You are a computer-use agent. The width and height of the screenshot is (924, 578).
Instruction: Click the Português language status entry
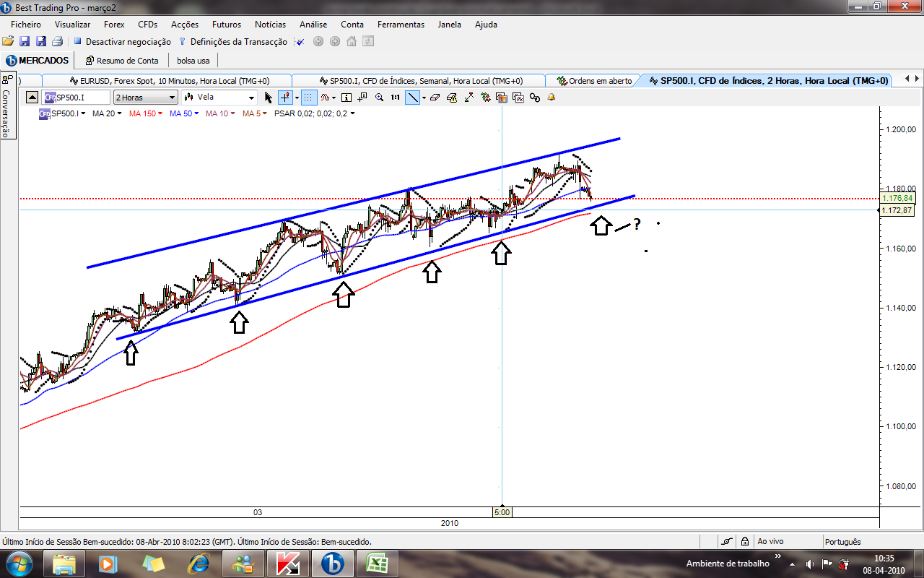pyautogui.click(x=843, y=542)
